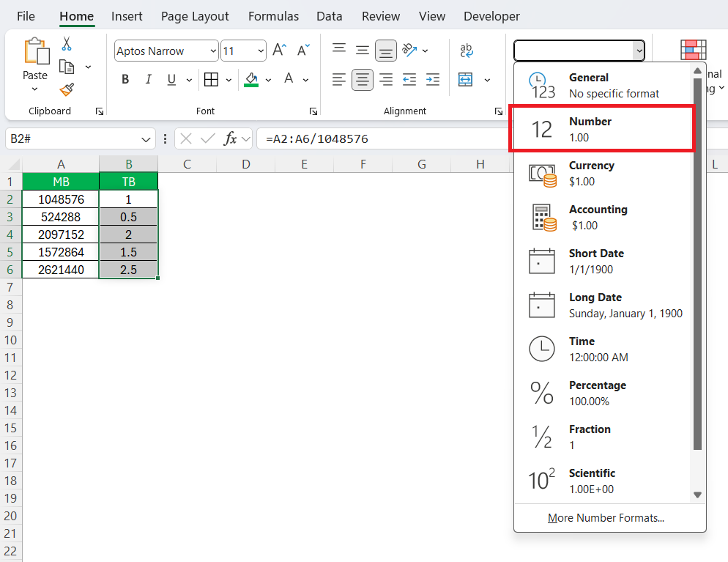This screenshot has height=562, width=728.
Task: Expand the Underline style dropdown arrow
Action: [x=189, y=81]
